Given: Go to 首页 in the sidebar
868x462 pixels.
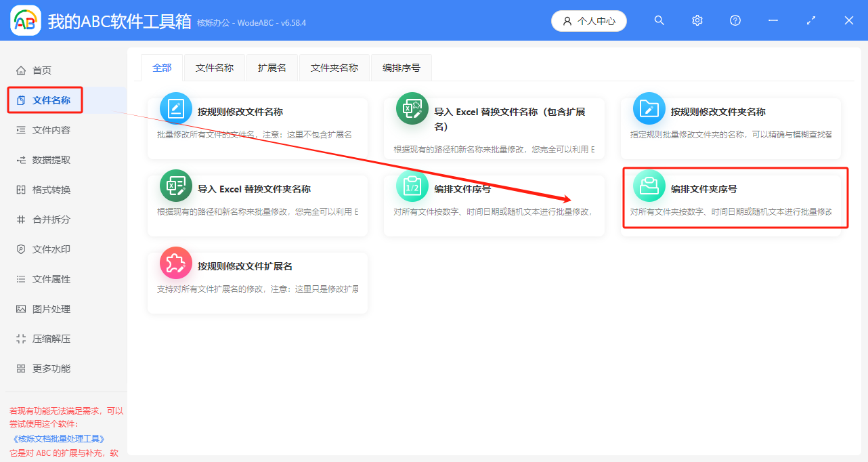Looking at the screenshot, I should 42,70.
